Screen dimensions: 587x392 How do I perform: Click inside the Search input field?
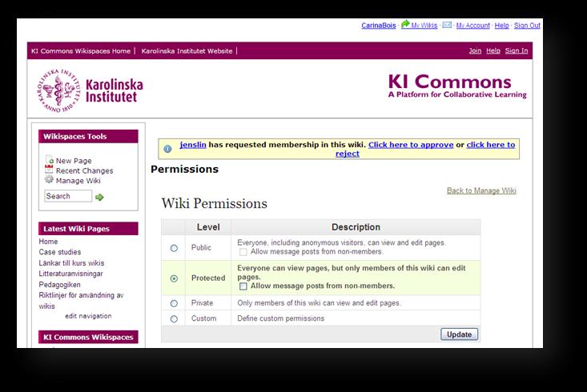tap(68, 196)
